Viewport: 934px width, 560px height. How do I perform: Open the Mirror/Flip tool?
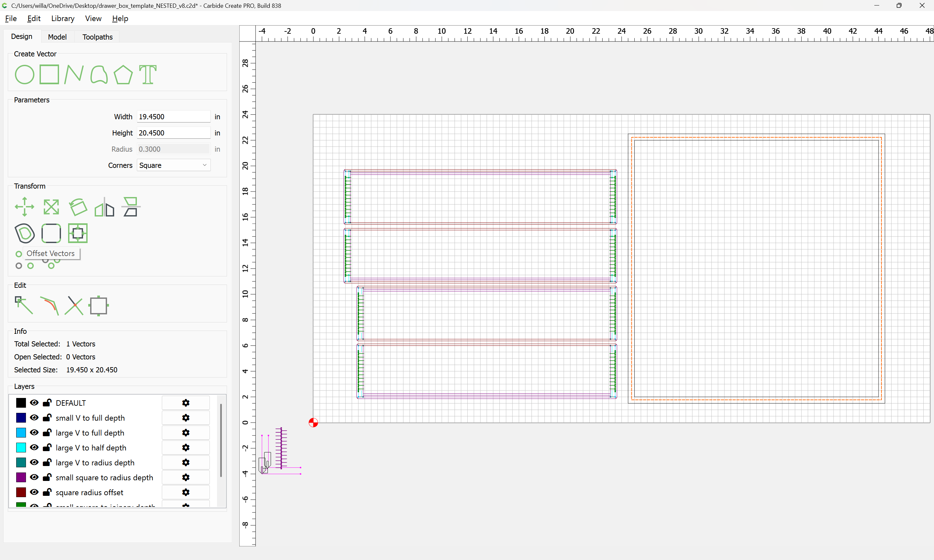click(x=104, y=207)
